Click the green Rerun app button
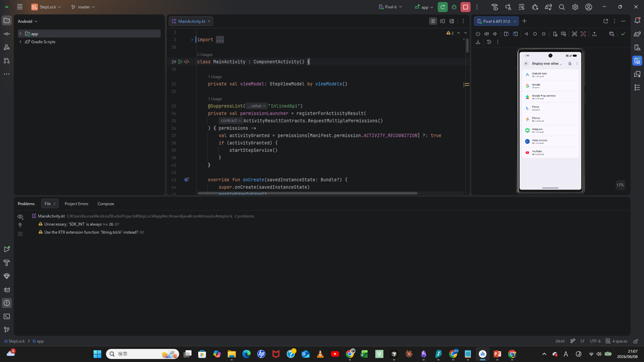This screenshot has height=362, width=644. tap(443, 7)
